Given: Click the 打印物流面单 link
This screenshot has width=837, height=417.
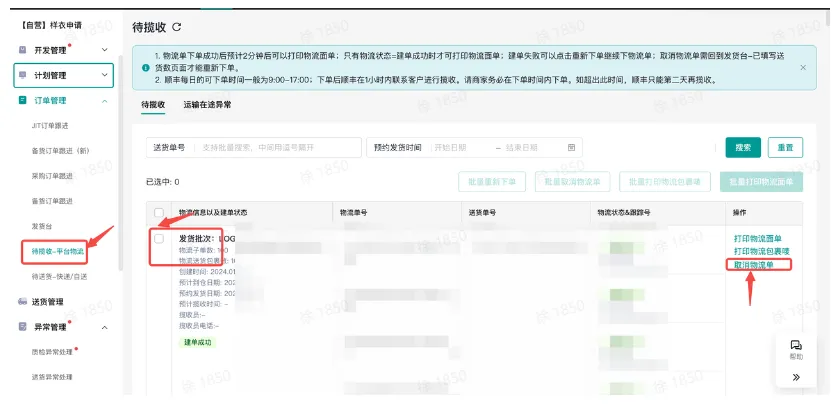Looking at the screenshot, I should pos(757,239).
